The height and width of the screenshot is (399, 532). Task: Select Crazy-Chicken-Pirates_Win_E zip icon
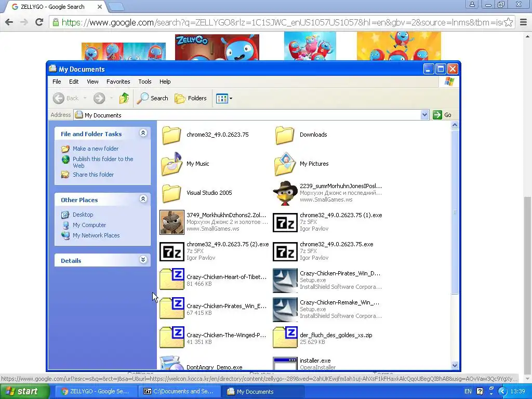tap(172, 309)
